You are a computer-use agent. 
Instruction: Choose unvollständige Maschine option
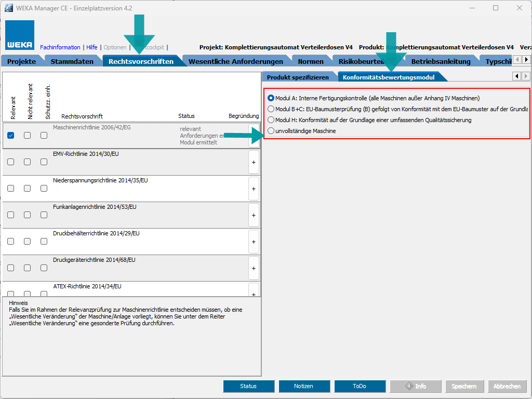point(271,131)
